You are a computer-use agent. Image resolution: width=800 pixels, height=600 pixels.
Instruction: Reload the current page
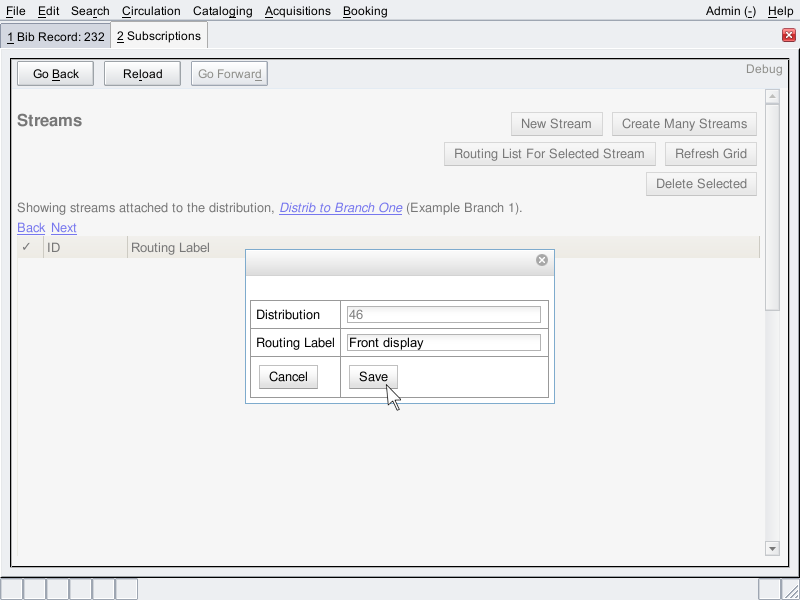pos(142,74)
